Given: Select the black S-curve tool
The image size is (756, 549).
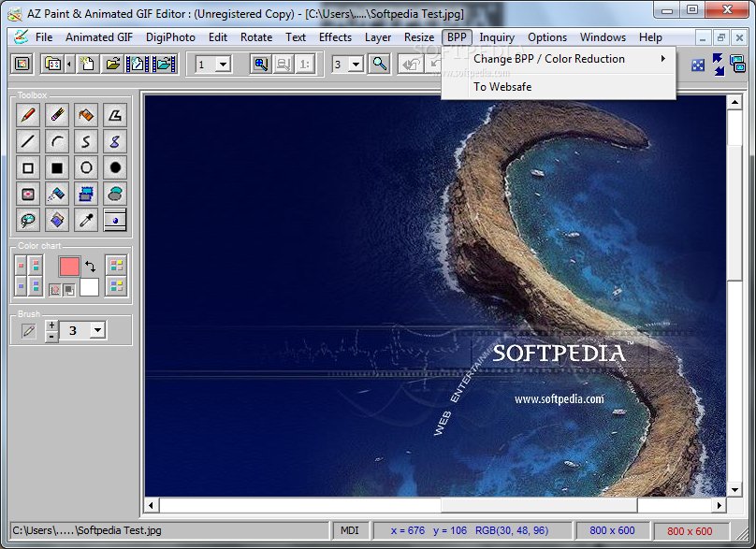Looking at the screenshot, I should pos(86,141).
